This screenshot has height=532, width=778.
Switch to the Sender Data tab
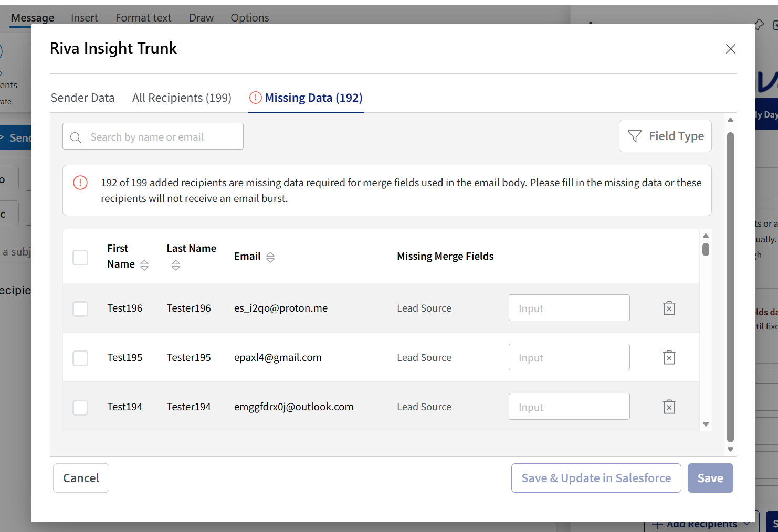tap(82, 98)
